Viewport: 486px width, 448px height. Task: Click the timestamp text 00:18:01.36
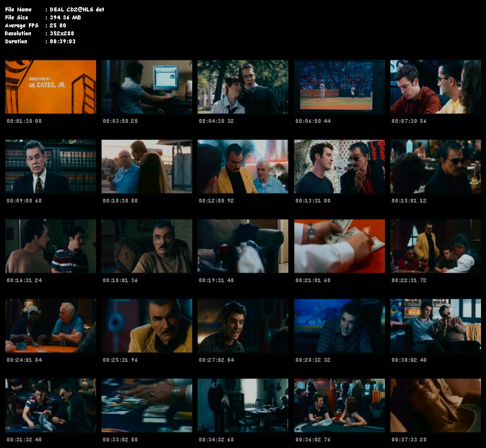tap(121, 280)
